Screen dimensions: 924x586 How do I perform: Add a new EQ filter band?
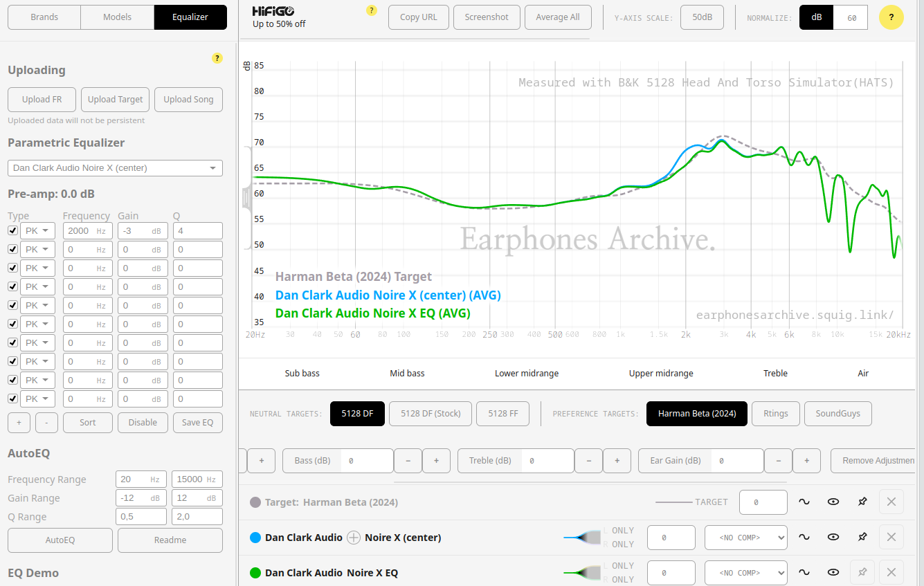click(19, 423)
